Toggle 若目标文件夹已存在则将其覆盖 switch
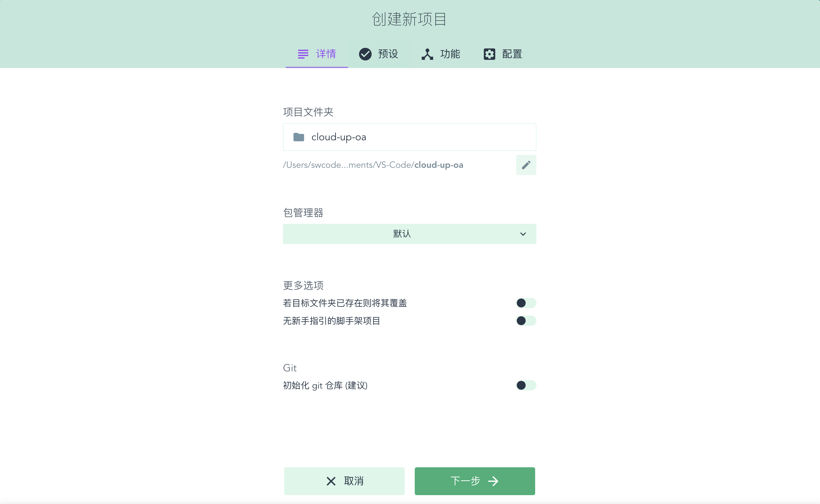Viewport: 820px width, 504px height. click(x=525, y=303)
